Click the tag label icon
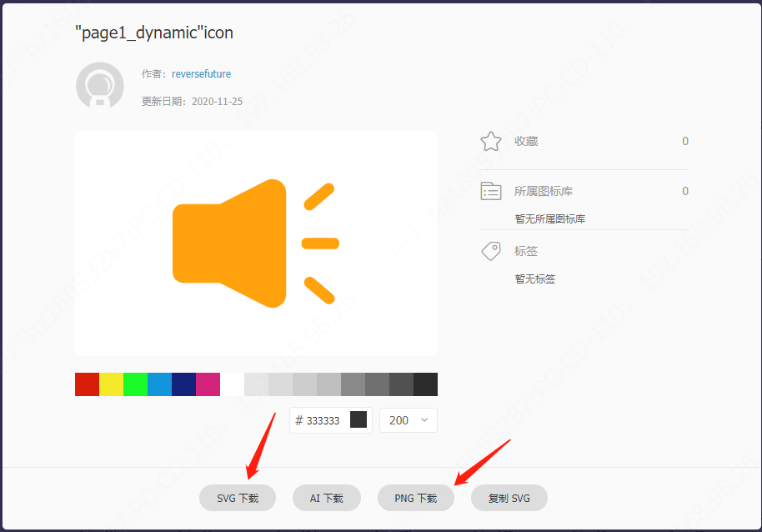762x532 pixels. tap(491, 251)
